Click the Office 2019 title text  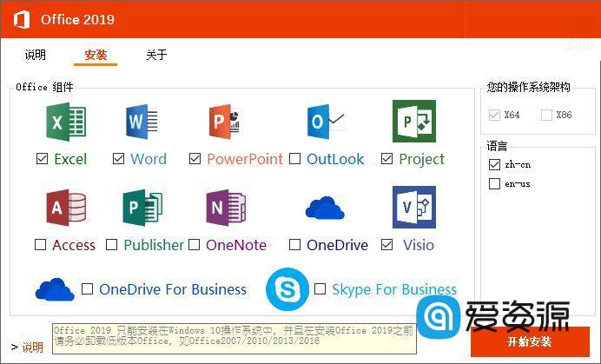coord(78,20)
